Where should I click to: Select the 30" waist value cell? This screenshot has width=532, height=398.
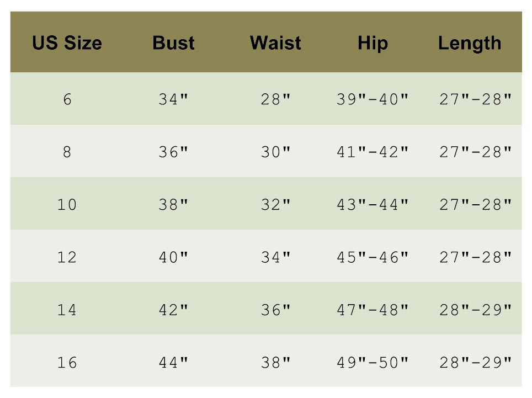tap(275, 152)
